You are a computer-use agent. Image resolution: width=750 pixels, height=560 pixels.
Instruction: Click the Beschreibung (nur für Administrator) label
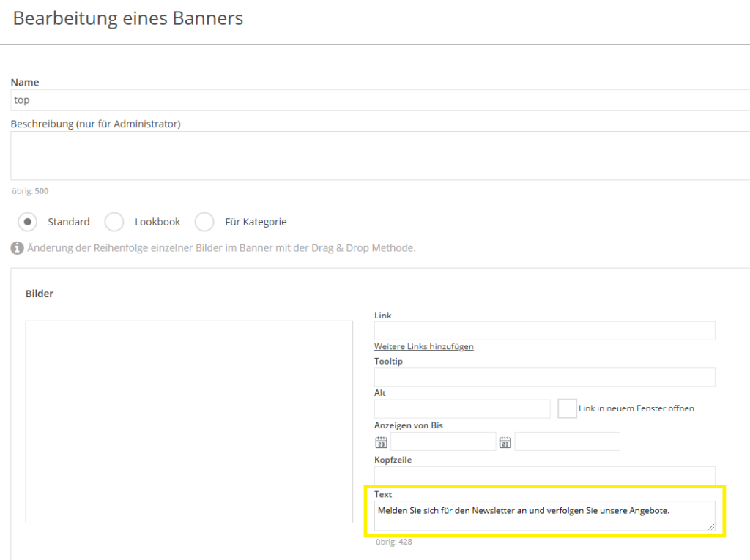96,124
